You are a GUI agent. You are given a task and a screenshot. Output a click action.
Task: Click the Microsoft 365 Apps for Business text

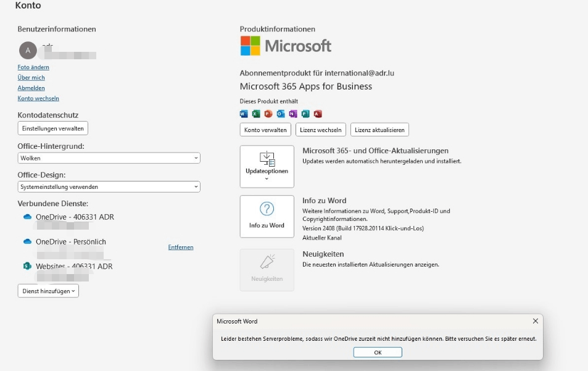click(x=306, y=86)
